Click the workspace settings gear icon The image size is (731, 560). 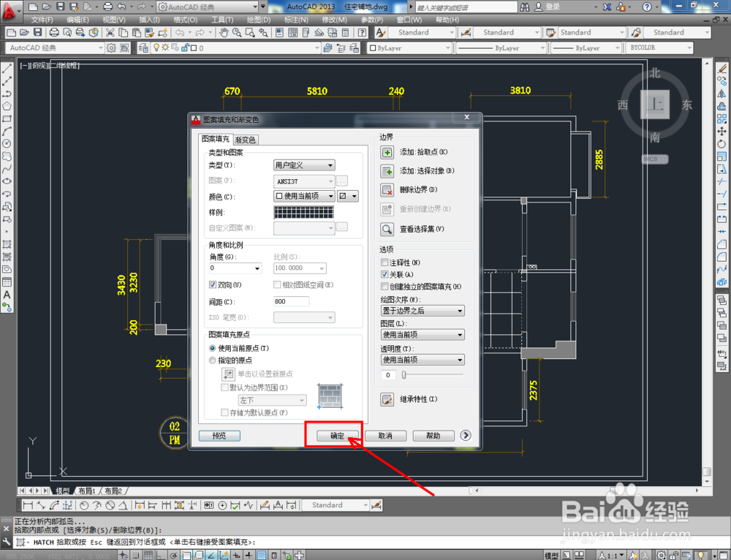click(111, 48)
